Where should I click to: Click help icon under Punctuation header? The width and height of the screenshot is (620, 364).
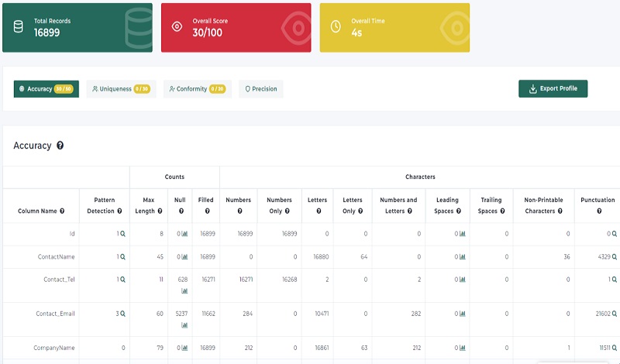pos(599,211)
